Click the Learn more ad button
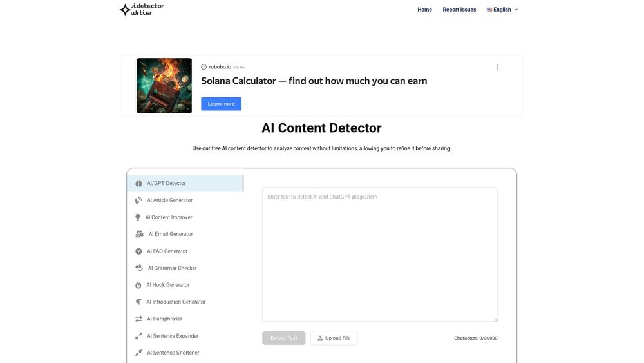 221,104
